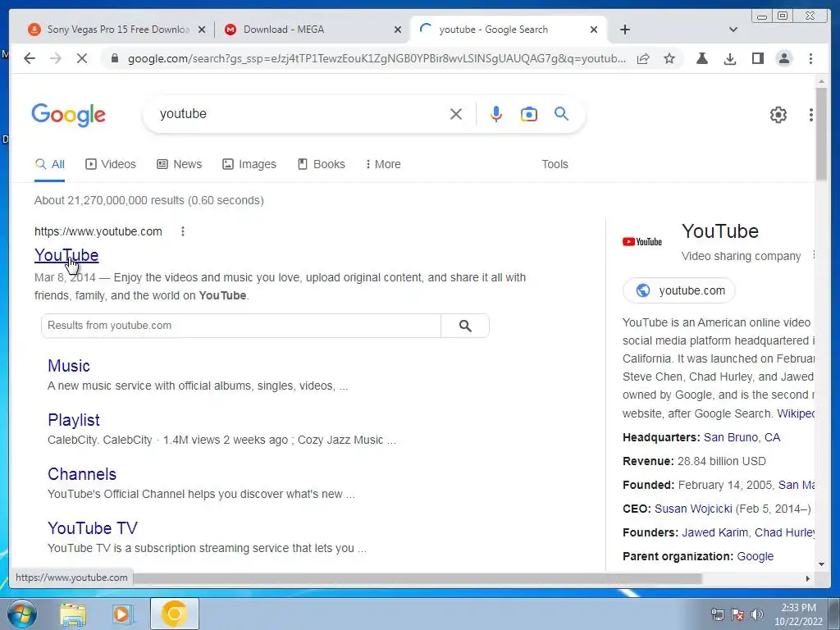The image size is (840, 630).
Task: Click the vertical scrollbar thumb
Action: [820, 134]
